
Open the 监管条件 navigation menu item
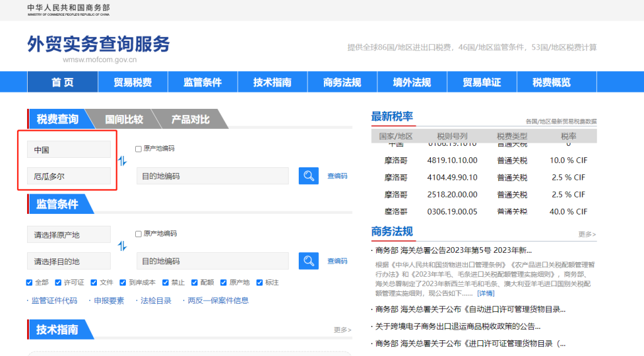(203, 82)
